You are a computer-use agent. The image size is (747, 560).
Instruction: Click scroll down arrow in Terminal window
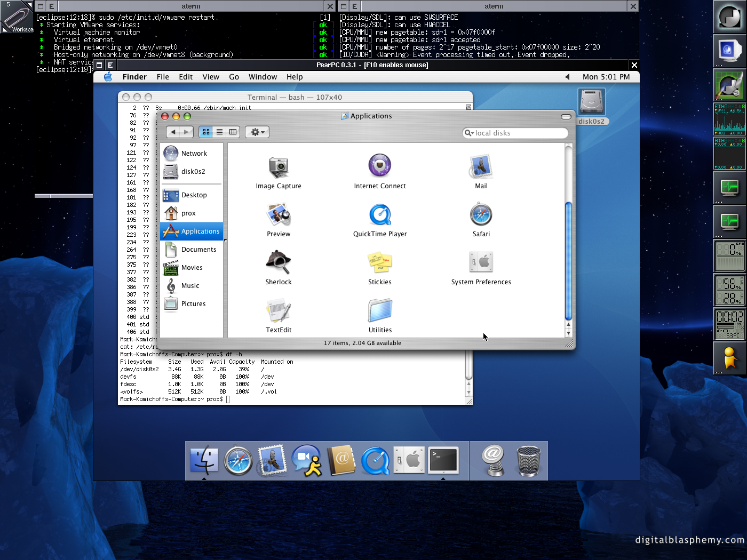coord(469,393)
